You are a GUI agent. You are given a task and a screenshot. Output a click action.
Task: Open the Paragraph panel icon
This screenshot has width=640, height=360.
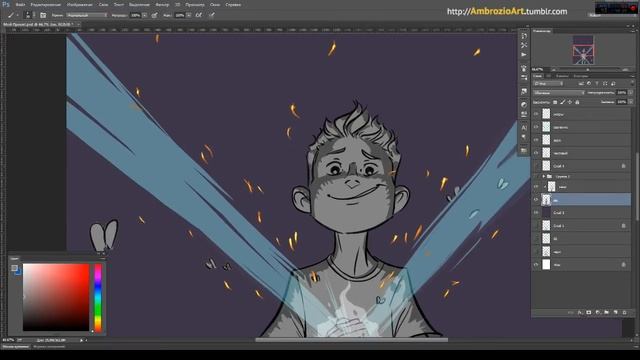click(524, 137)
